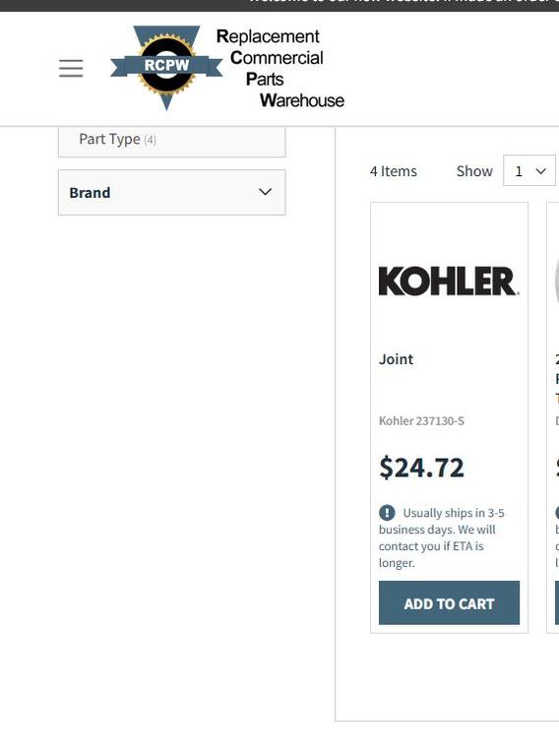Click the Usually ships in 3-5 days notice
This screenshot has width=559, height=756.
(442, 537)
